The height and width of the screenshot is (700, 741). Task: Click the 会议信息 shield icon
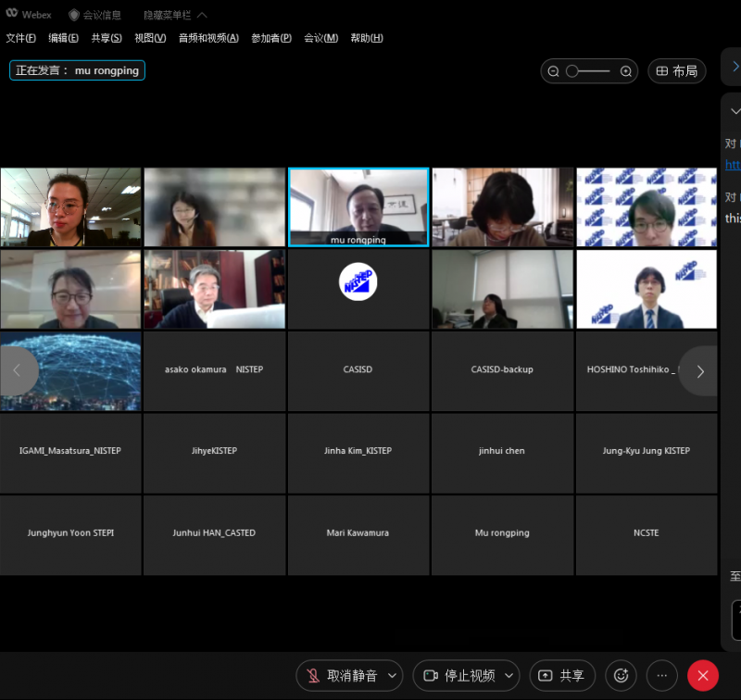pos(74,15)
